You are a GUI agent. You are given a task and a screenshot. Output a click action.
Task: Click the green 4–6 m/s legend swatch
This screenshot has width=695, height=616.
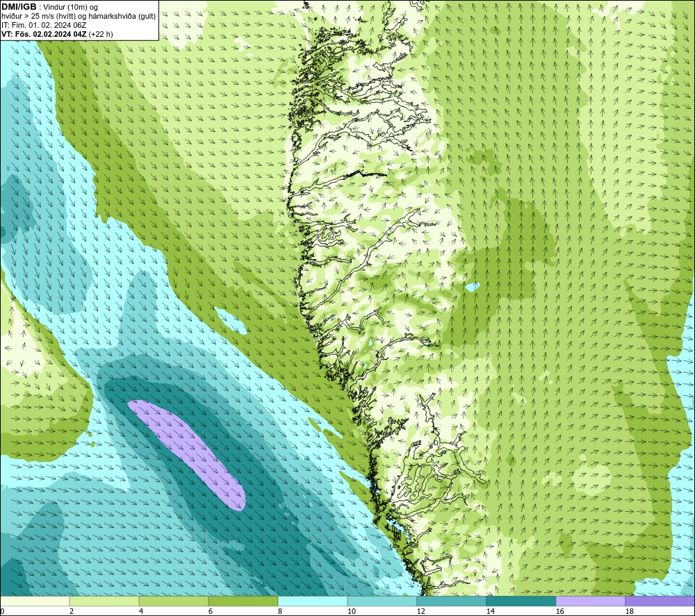tap(173, 601)
